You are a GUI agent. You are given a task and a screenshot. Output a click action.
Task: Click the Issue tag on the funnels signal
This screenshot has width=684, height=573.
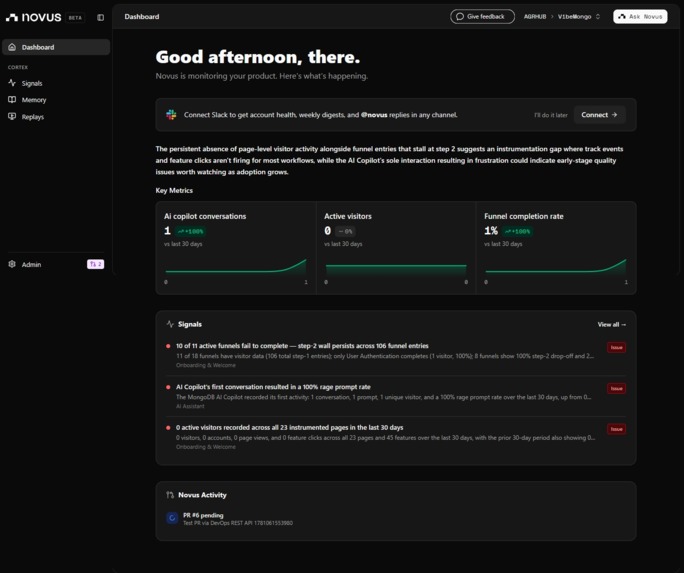(x=616, y=348)
